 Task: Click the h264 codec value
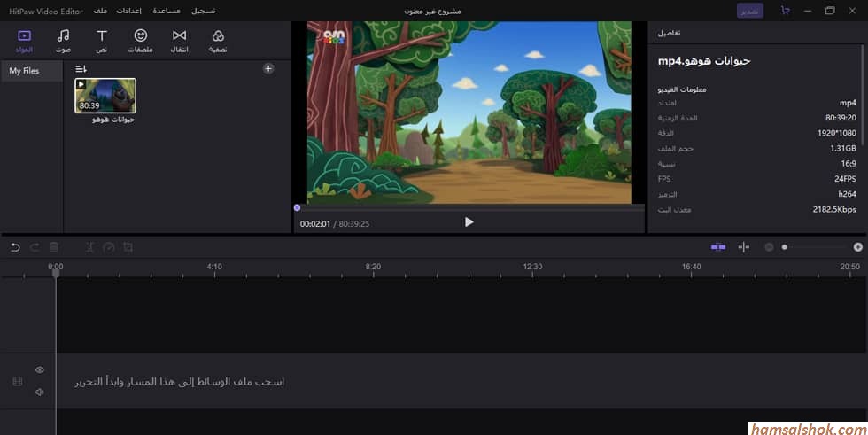[x=847, y=194]
